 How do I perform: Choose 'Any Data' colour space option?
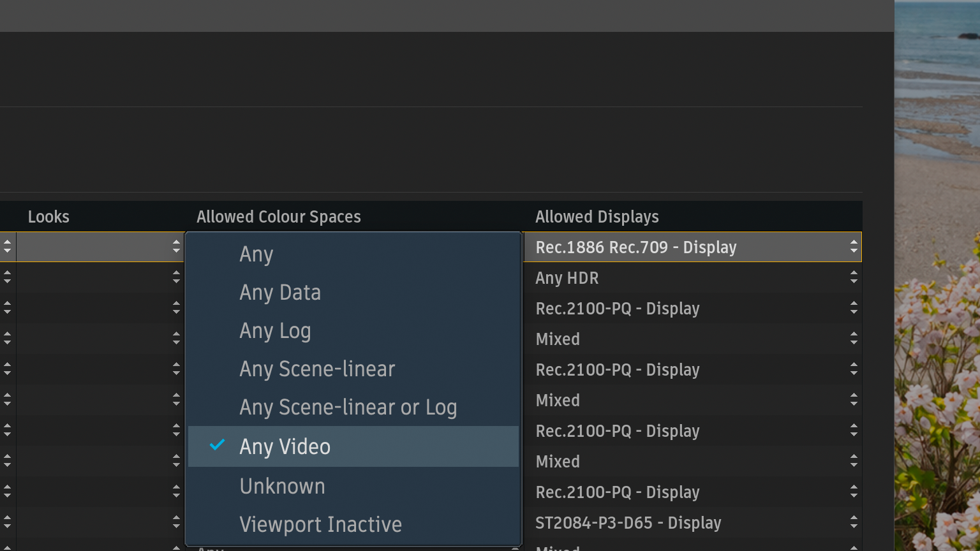280,293
